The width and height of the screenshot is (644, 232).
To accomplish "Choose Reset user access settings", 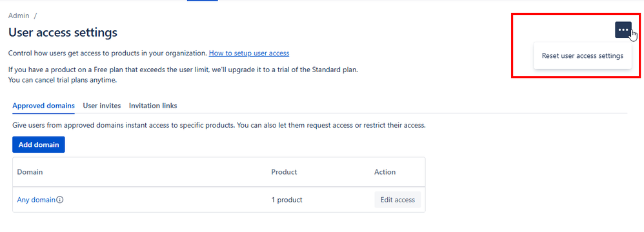I will 583,56.
